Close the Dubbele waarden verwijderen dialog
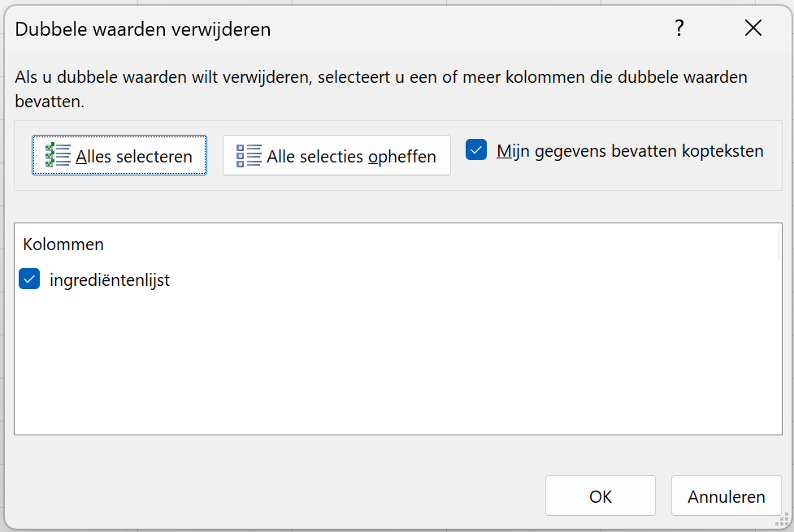 pyautogui.click(x=753, y=28)
